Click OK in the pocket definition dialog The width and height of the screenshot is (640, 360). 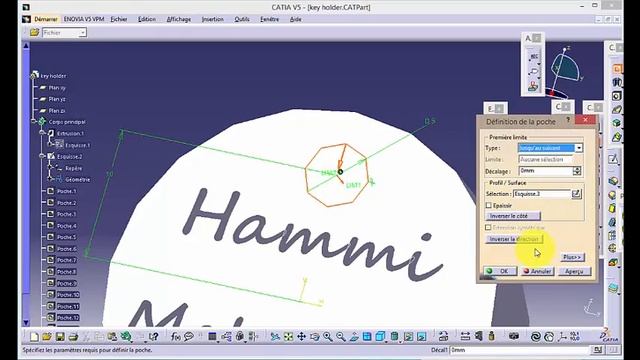click(500, 271)
